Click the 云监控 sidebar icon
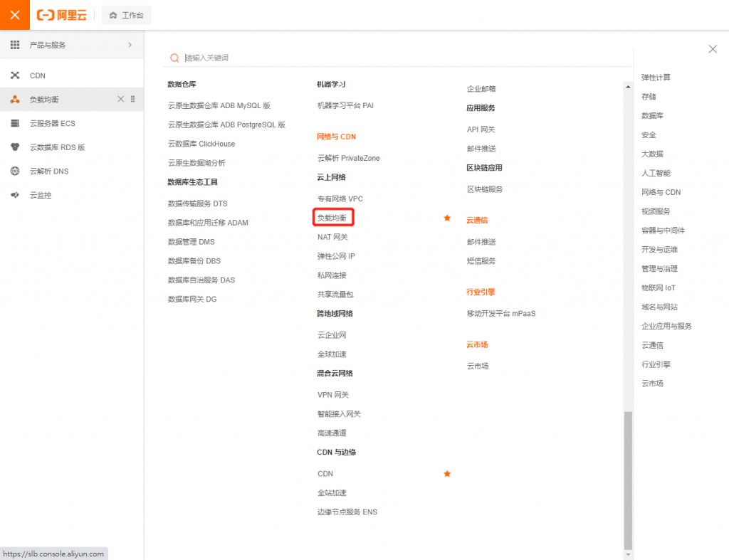This screenshot has width=729, height=560. coord(15,195)
